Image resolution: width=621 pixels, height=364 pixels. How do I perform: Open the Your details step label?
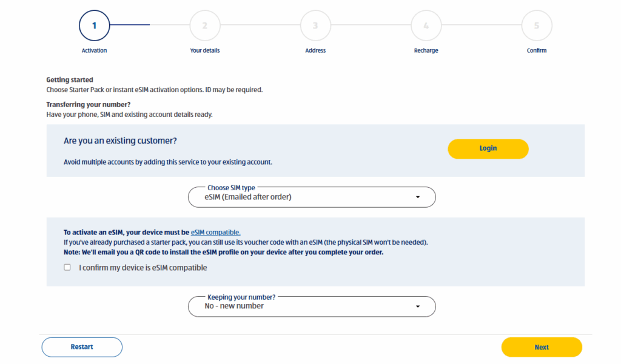point(205,50)
